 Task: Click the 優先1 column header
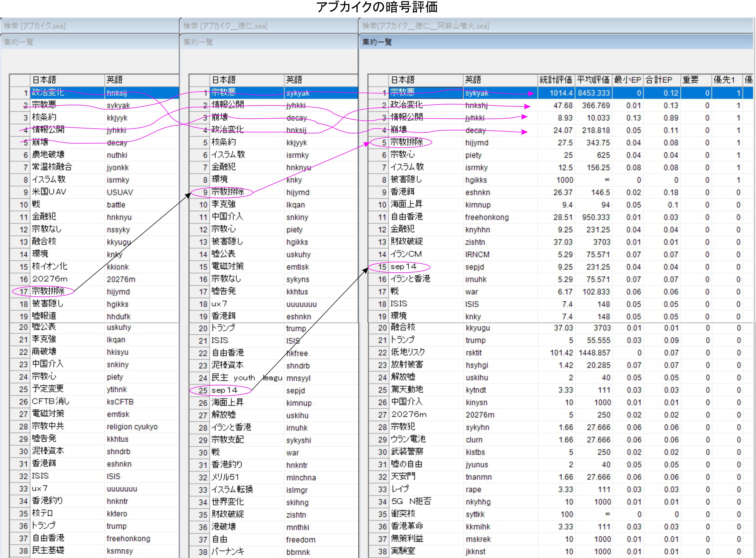point(724,80)
